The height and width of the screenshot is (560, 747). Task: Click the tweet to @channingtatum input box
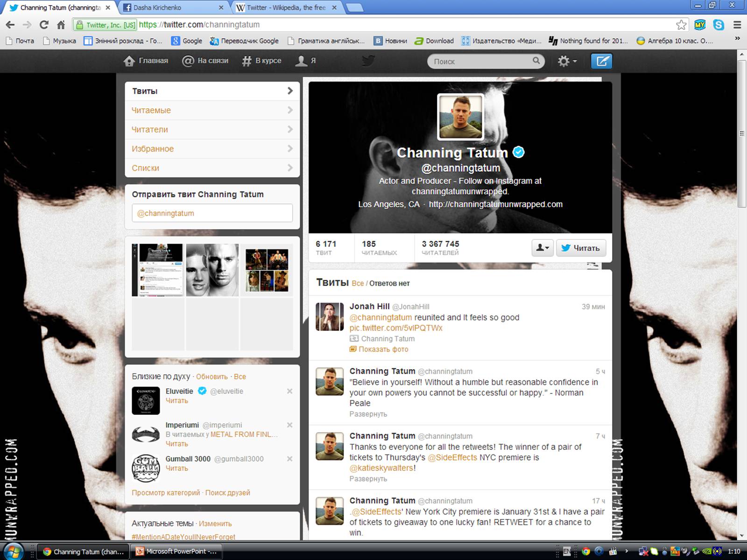[x=212, y=213]
